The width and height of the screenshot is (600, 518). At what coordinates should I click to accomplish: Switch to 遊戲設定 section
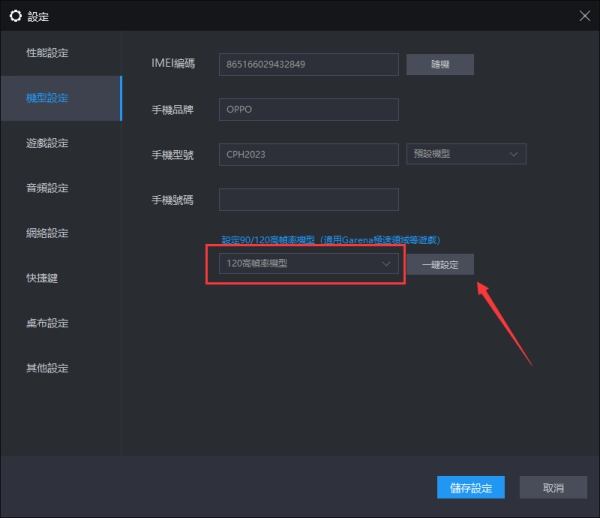[x=48, y=143]
